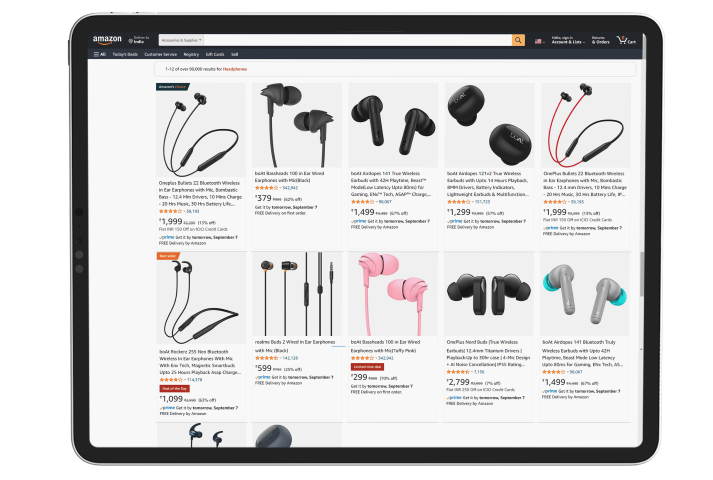713x480 pixels.
Task: Expand the search category dropdown
Action: (181, 40)
